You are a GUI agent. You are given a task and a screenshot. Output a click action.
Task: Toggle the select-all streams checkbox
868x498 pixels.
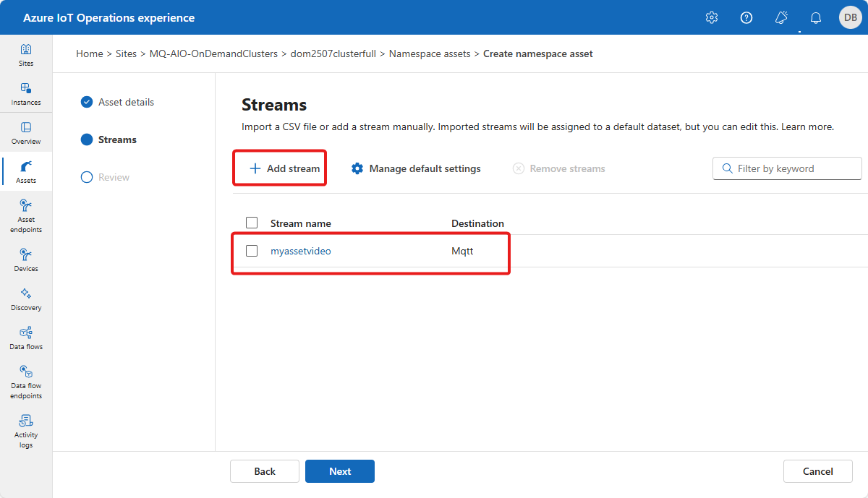252,223
